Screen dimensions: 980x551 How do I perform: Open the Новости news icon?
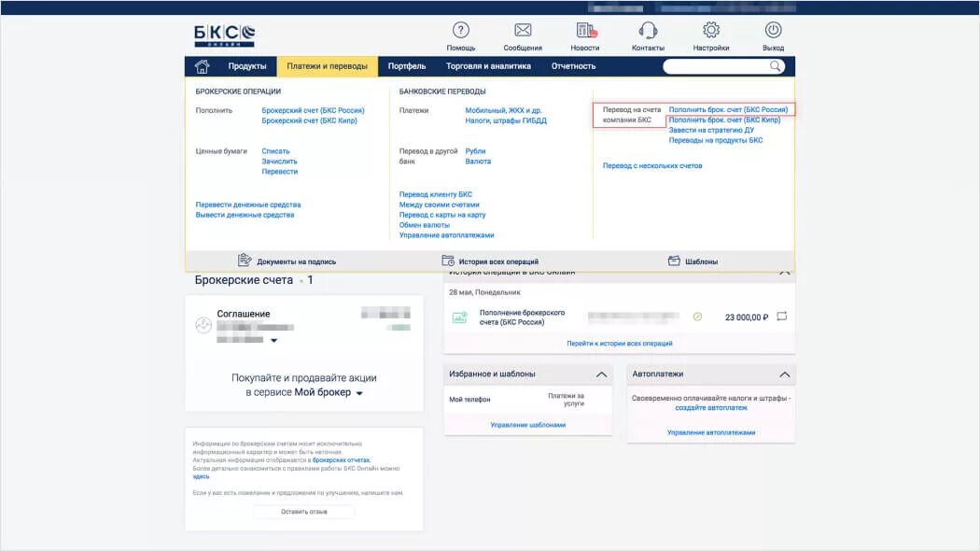[x=586, y=30]
